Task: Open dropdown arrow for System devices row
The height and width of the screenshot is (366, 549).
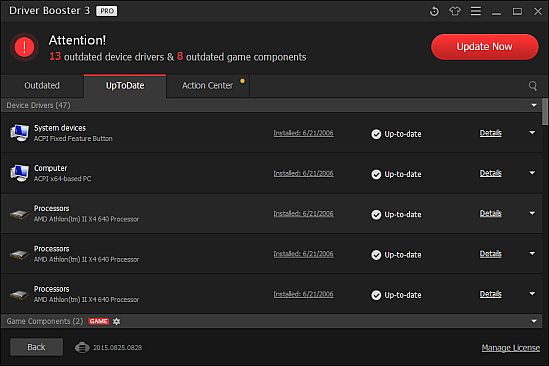Action: click(532, 133)
